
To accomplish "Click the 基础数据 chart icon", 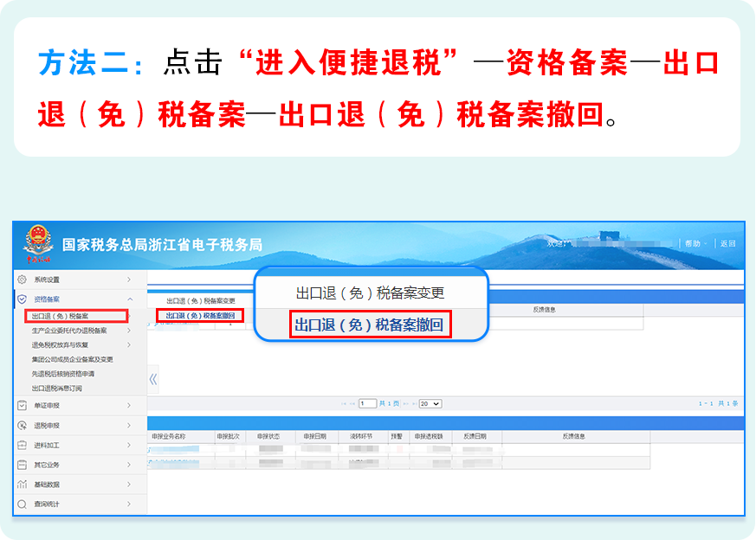I will pos(23,484).
